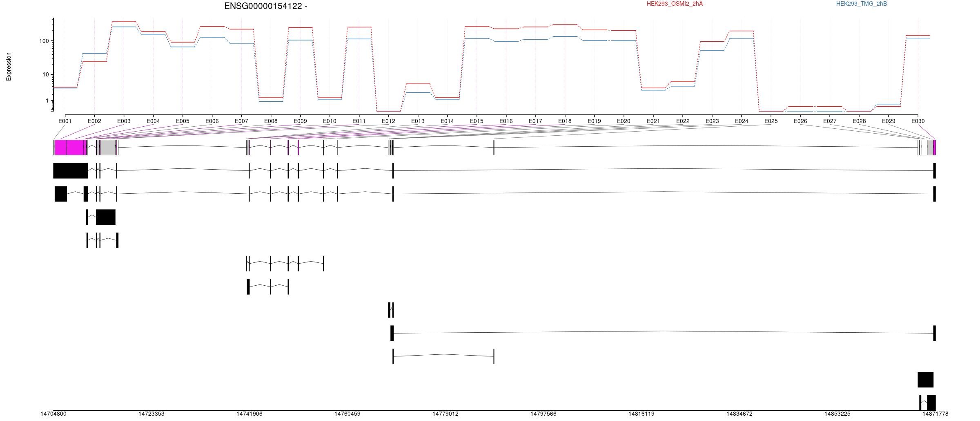Select exon label E027
This screenshot has width=980, height=421.
click(830, 121)
